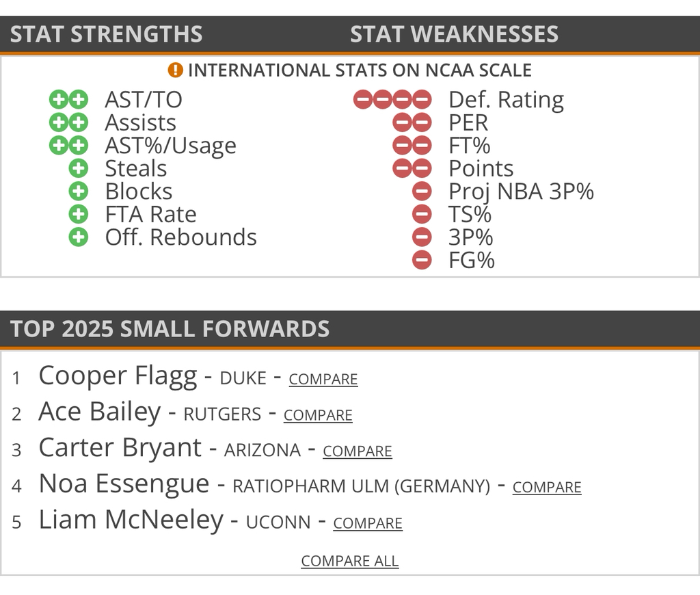Select the Cooper Flagg player name
The image size is (700, 595).
pos(118,376)
